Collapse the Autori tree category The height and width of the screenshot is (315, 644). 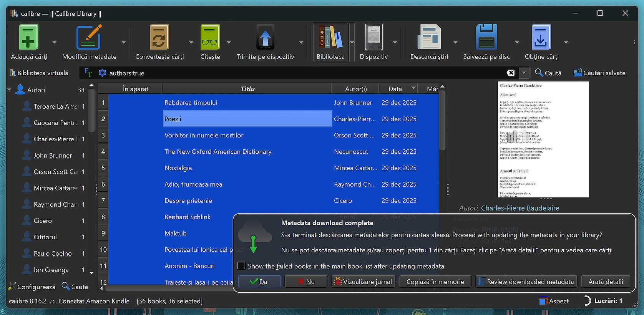(10, 90)
